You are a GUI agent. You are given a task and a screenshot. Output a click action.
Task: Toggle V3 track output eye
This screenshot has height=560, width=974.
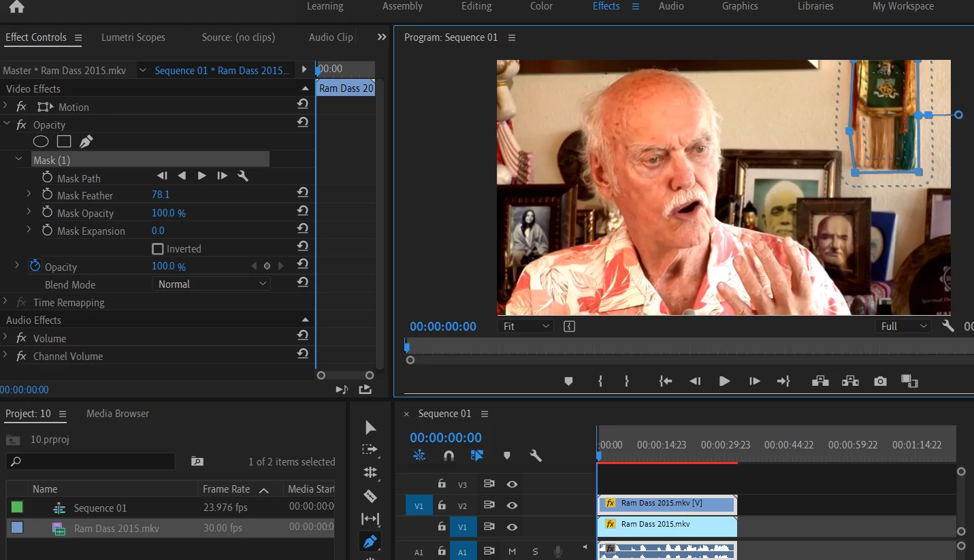click(512, 484)
